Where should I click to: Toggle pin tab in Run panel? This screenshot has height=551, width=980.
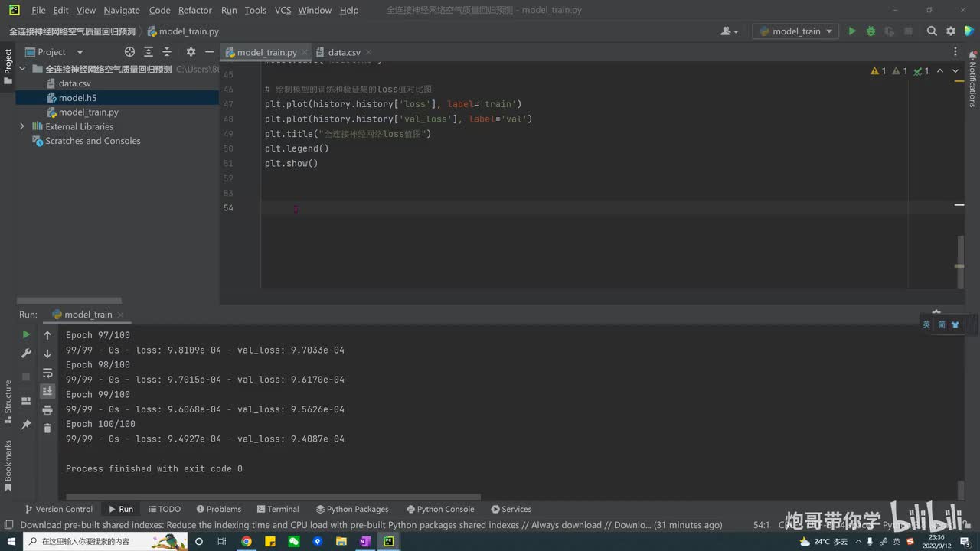tap(26, 424)
